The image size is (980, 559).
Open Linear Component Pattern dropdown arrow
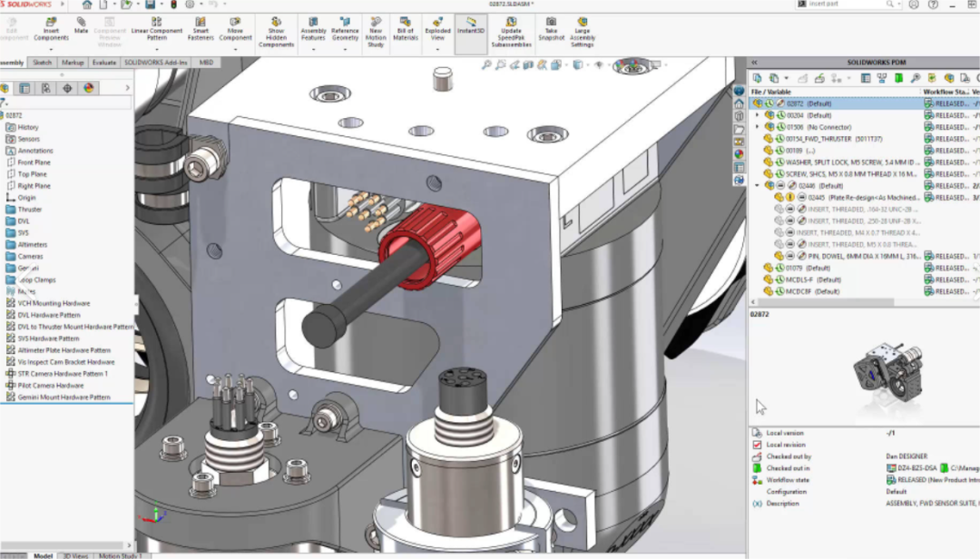(x=157, y=49)
